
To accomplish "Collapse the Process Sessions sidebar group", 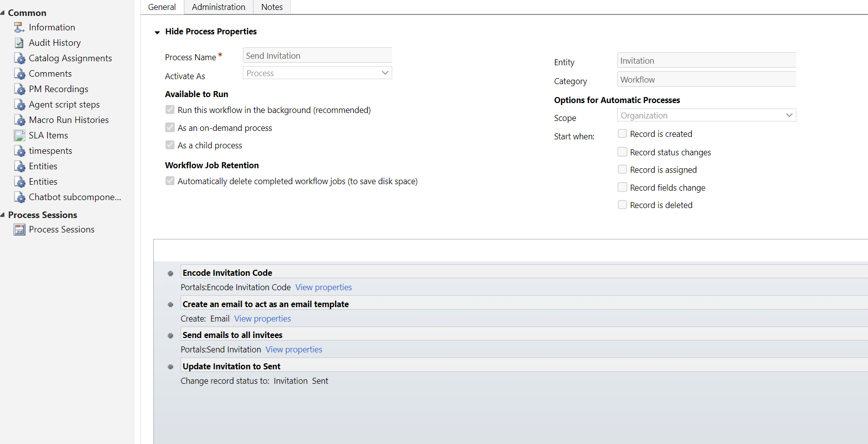I will click(x=3, y=215).
